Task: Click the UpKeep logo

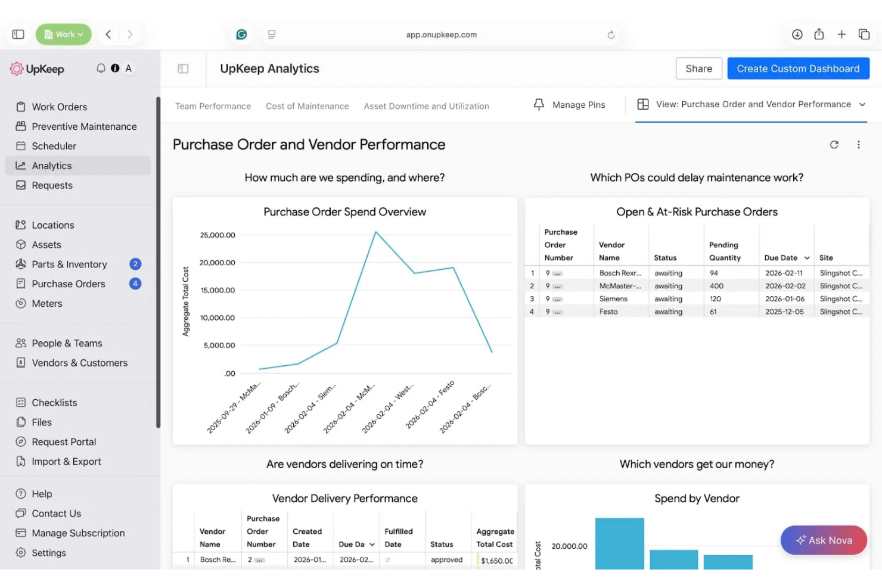Action: pyautogui.click(x=37, y=69)
